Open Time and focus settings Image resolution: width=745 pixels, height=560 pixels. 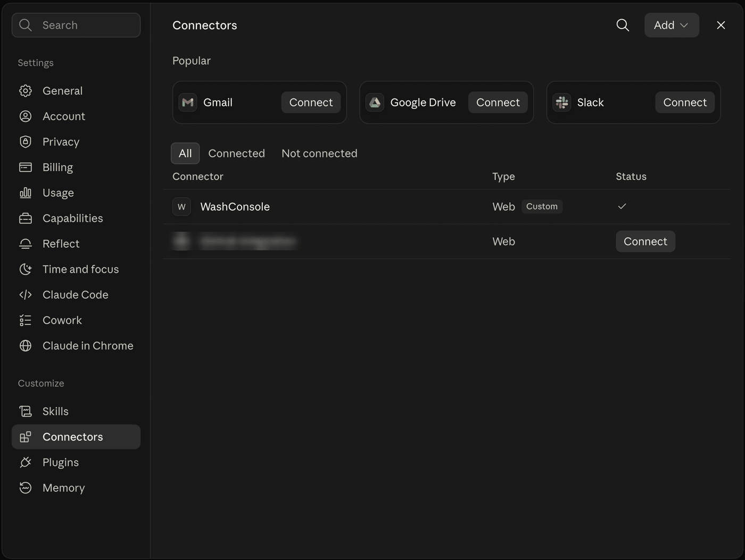pyautogui.click(x=76, y=270)
